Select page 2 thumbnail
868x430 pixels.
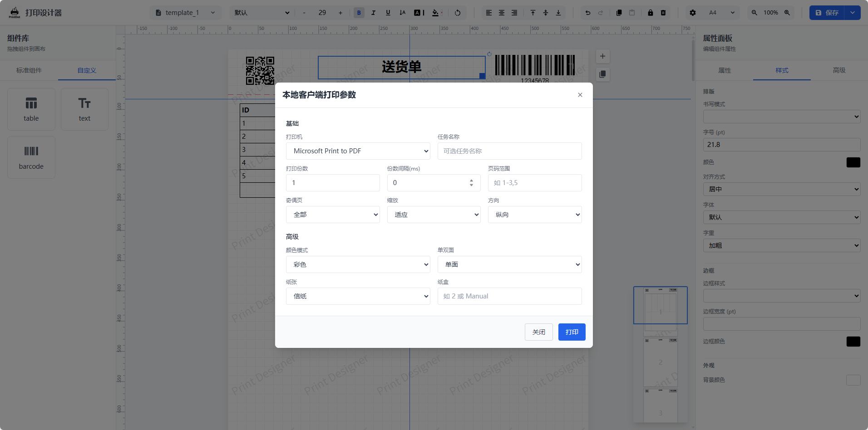661,362
